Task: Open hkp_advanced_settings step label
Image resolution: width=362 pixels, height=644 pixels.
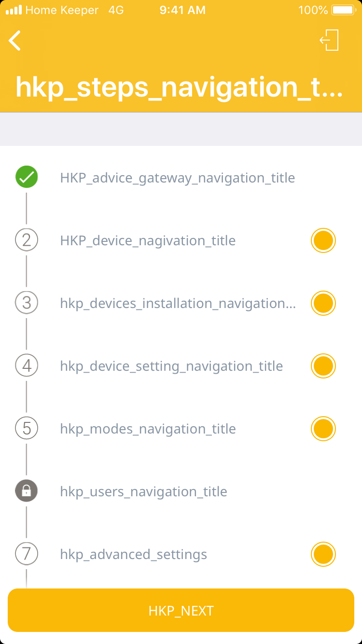Action: (x=133, y=554)
